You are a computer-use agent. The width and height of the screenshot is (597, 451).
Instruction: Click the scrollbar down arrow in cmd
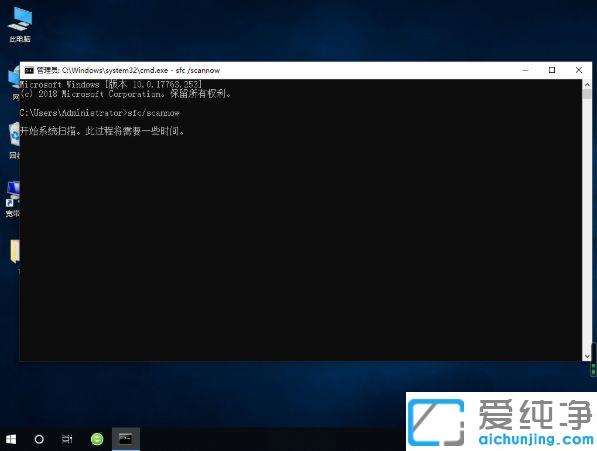pos(587,356)
